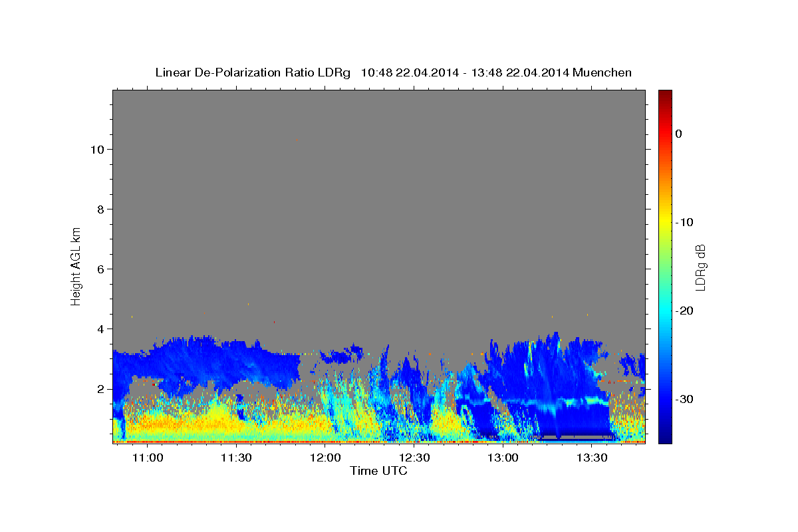Image resolution: width=798 pixels, height=532 pixels.
Task: Click the colorbar value label 0
Action: (678, 134)
